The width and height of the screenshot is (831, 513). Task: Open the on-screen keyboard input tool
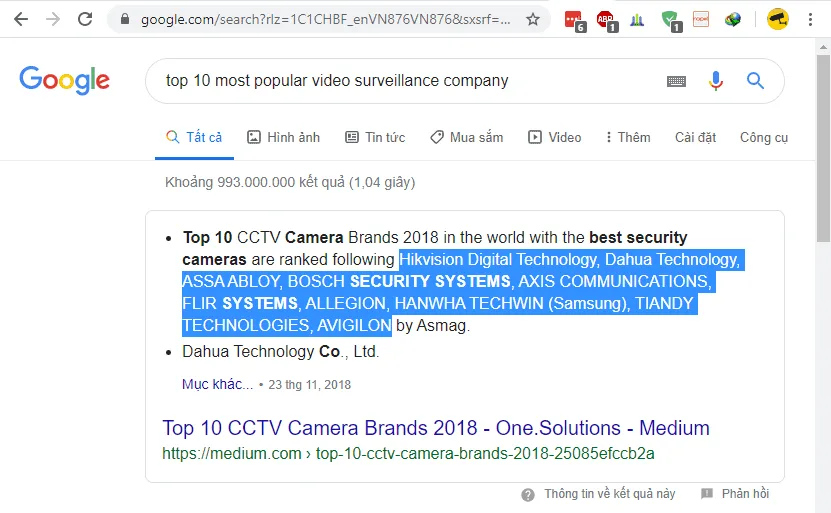click(x=676, y=81)
